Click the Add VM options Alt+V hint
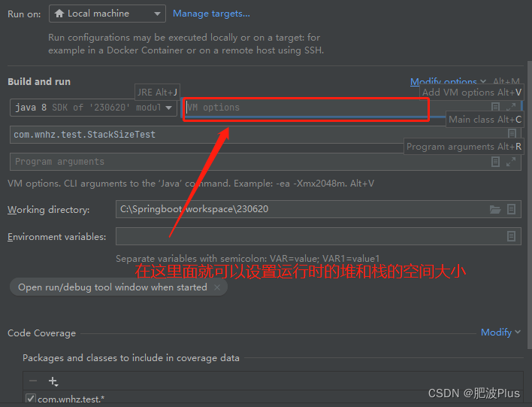Viewport: 532px width, 407px height. click(472, 93)
